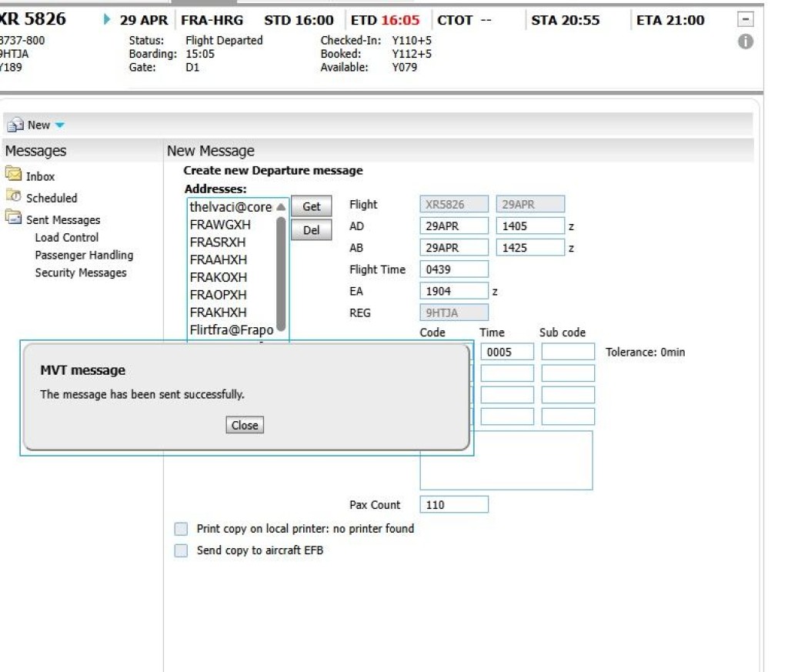Image resolution: width=788 pixels, height=672 pixels.
Task: Collapse flight header with minus button
Action: pos(745,20)
